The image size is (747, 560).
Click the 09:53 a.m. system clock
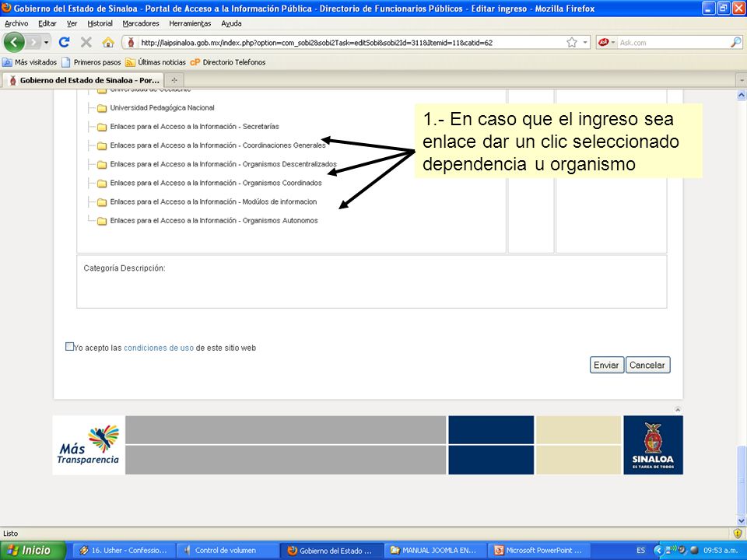(721, 551)
